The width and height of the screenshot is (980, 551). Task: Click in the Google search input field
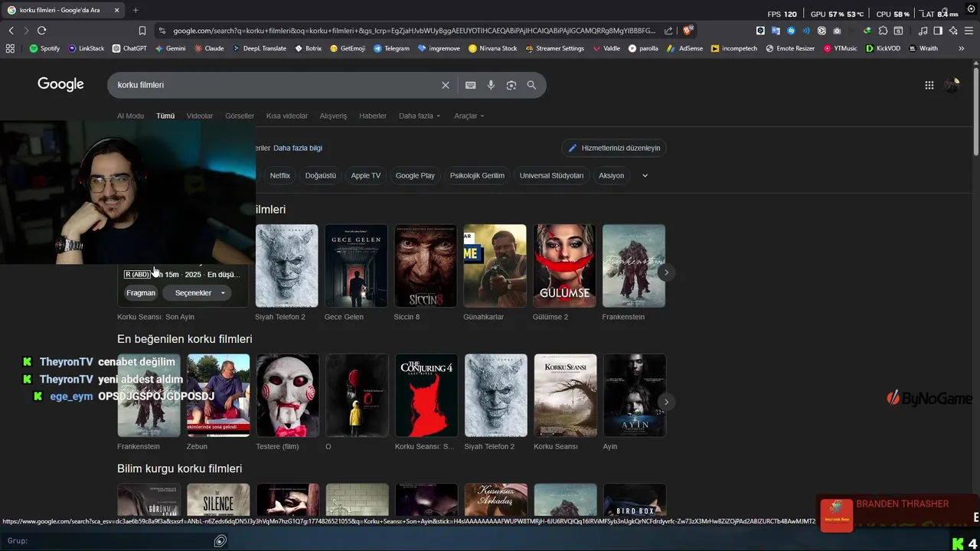coord(276,85)
